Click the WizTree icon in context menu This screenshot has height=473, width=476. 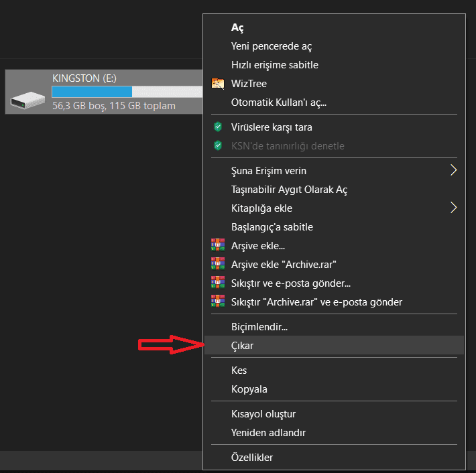coord(217,84)
